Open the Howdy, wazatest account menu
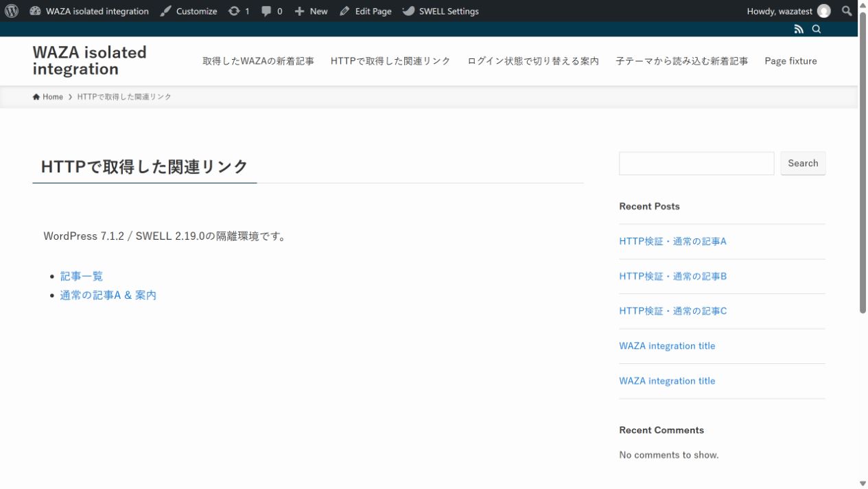868x489 pixels. click(x=788, y=11)
